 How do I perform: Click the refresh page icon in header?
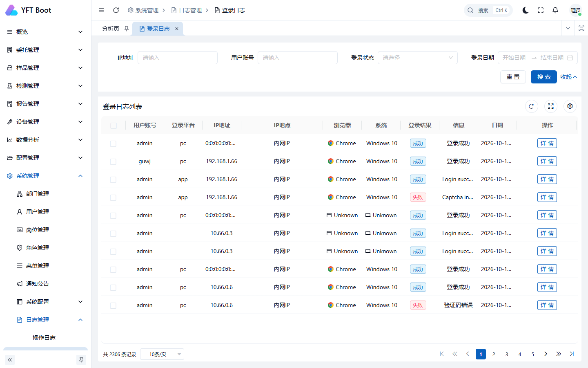pos(116,10)
